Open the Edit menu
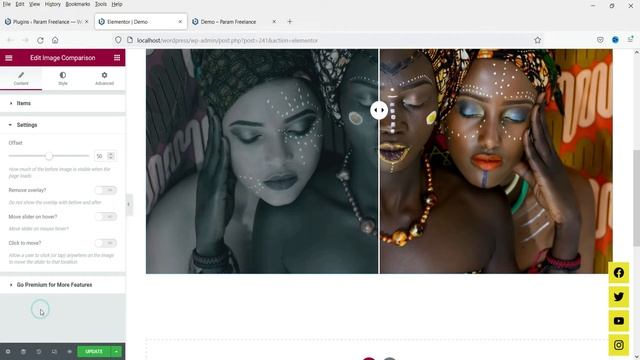This screenshot has width=640, height=360. tap(20, 4)
